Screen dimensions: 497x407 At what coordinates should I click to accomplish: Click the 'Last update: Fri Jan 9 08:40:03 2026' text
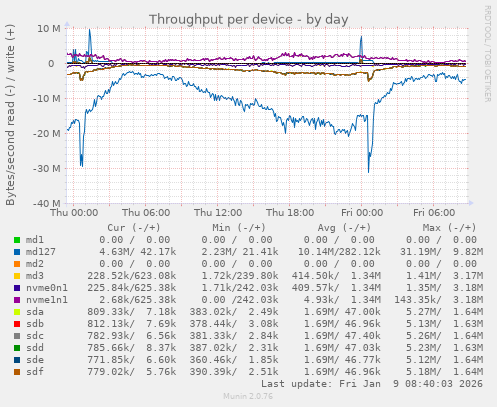372,384
